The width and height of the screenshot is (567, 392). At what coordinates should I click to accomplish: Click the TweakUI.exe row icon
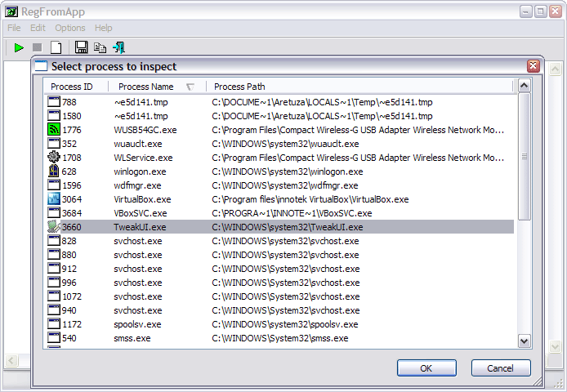pyautogui.click(x=54, y=227)
